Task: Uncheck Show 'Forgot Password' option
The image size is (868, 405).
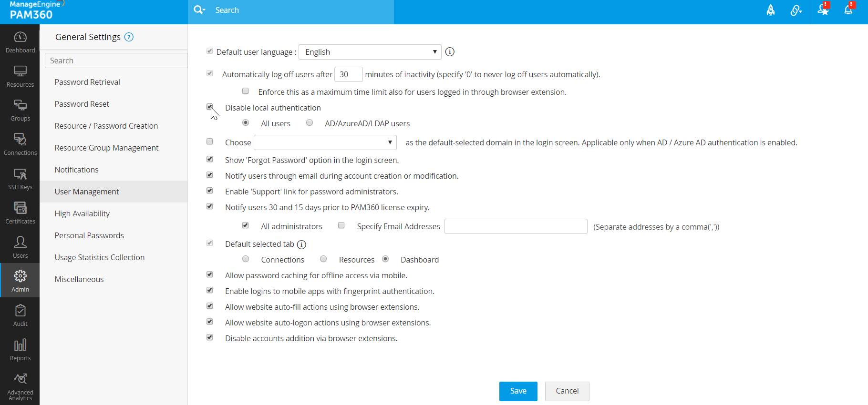Action: (x=210, y=159)
